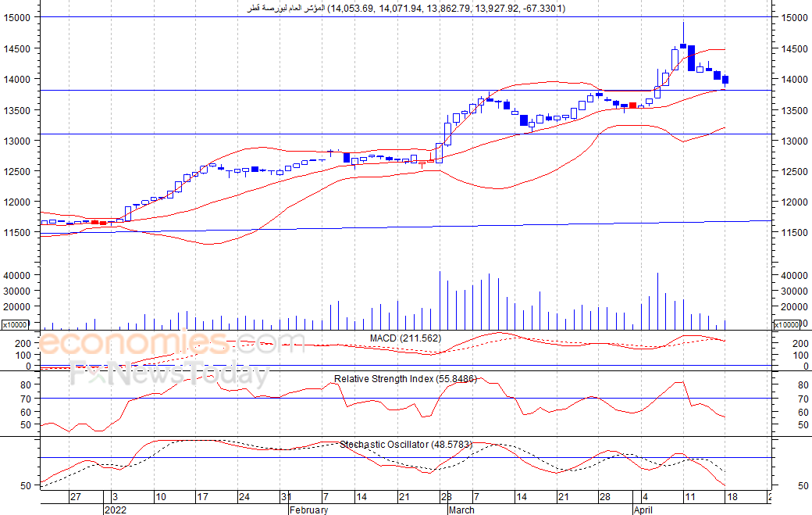Click the MACD 100 level label on right
This screenshot has height=515, width=812.
coord(800,356)
